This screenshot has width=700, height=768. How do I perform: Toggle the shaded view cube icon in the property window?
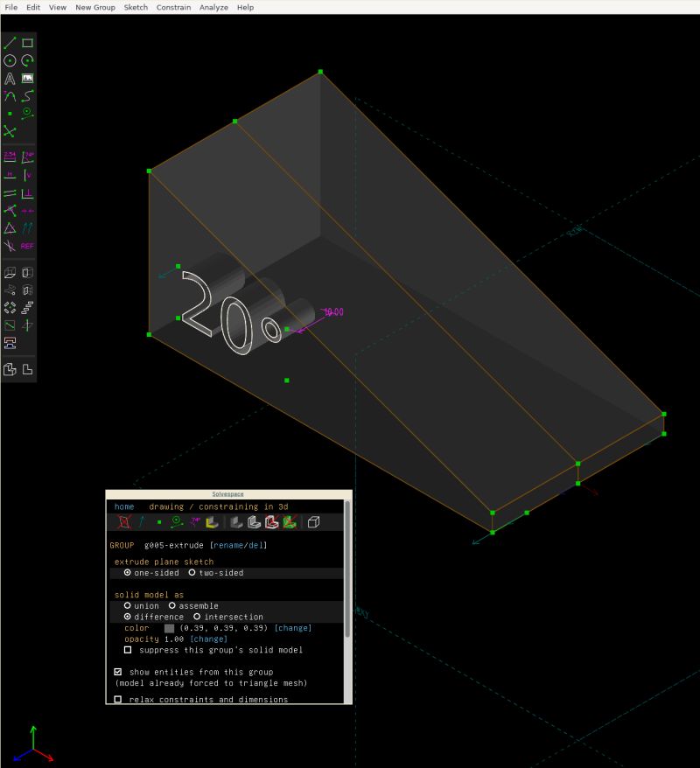pos(314,522)
